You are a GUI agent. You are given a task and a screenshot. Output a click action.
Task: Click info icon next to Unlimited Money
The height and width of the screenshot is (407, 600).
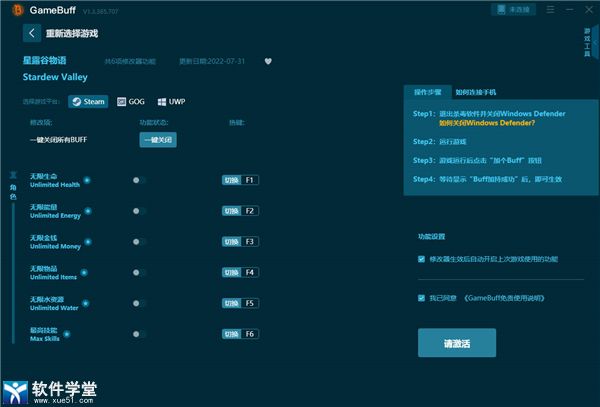(88, 242)
